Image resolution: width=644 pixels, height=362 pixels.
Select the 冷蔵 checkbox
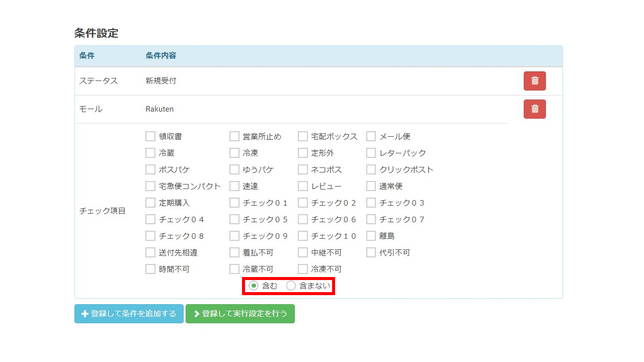[150, 153]
